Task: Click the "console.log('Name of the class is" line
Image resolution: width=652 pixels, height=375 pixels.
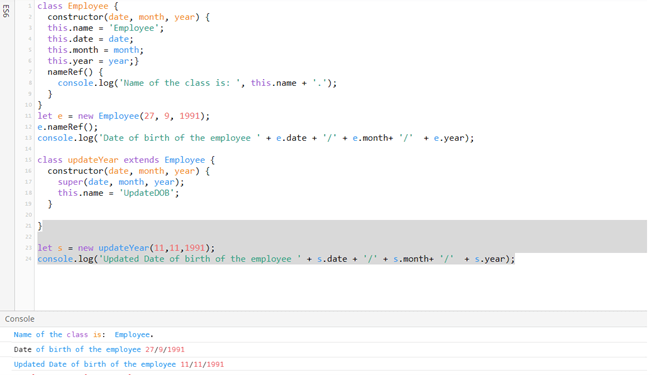Action: point(197,83)
